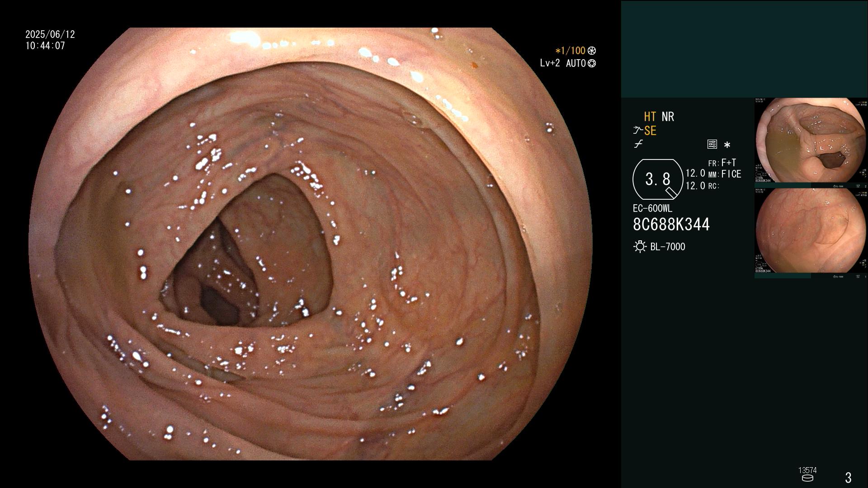This screenshot has width=868, height=488.
Task: Click the BL-7000 light source label
Action: pyautogui.click(x=668, y=247)
